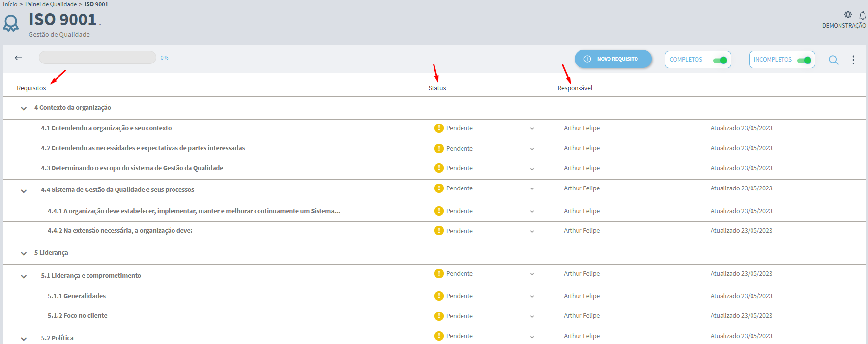Click the ISO 9001 certificate badge icon
The image size is (868, 344).
pyautogui.click(x=11, y=23)
